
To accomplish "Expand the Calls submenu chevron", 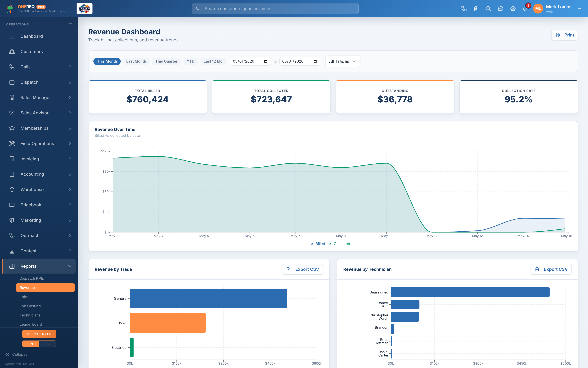I will 70,67.
